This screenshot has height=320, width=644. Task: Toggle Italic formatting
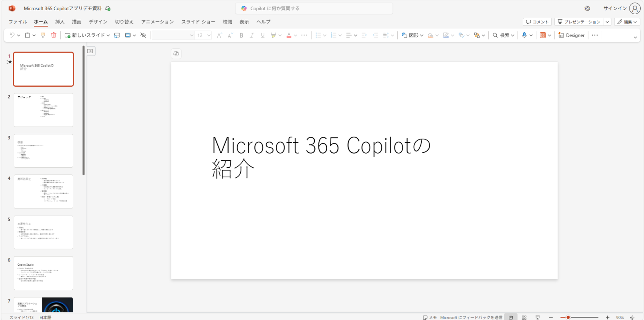(252, 35)
